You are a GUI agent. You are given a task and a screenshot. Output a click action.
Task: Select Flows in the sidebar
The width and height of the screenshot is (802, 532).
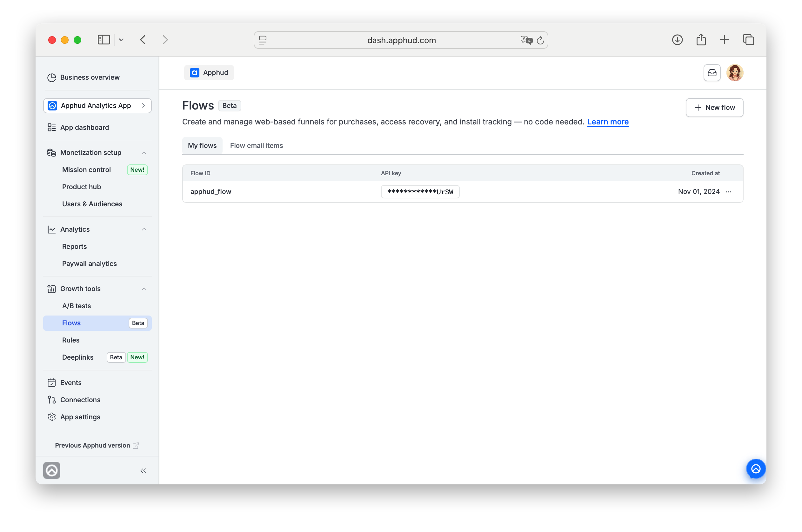click(97, 323)
